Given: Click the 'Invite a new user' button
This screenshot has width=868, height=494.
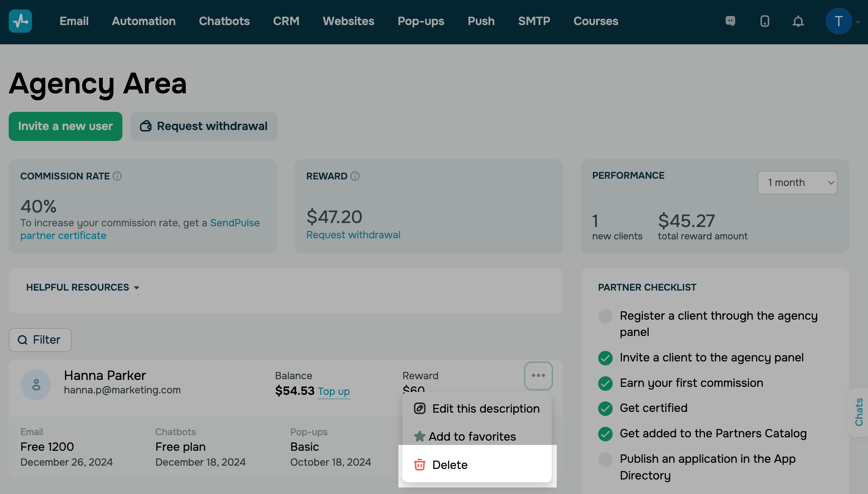Looking at the screenshot, I should (x=65, y=126).
